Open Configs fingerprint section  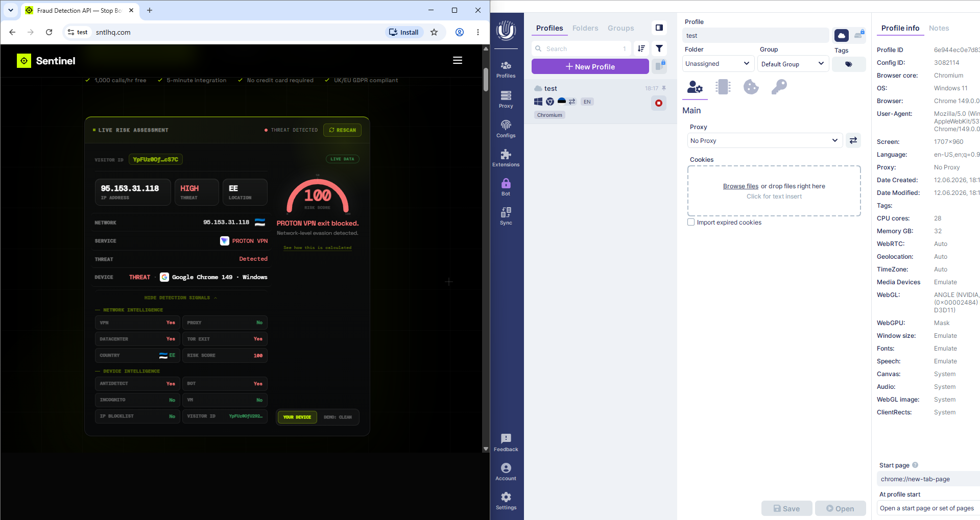coord(506,129)
